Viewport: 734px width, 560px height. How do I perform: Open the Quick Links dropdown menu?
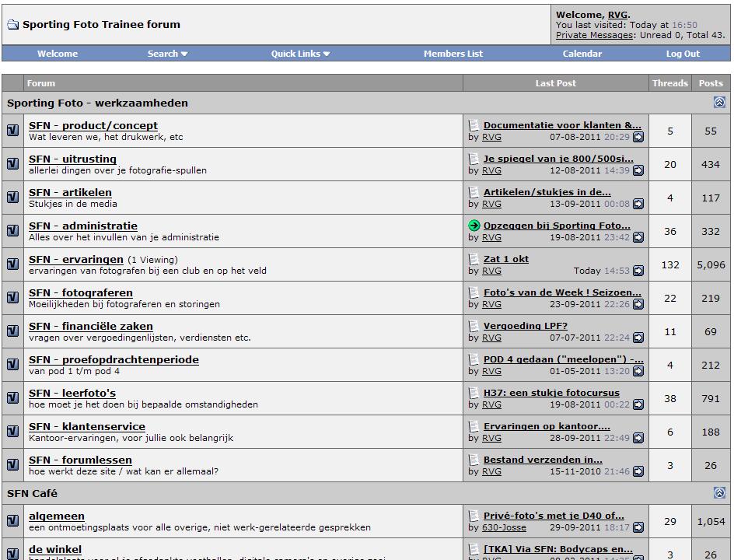pos(300,54)
